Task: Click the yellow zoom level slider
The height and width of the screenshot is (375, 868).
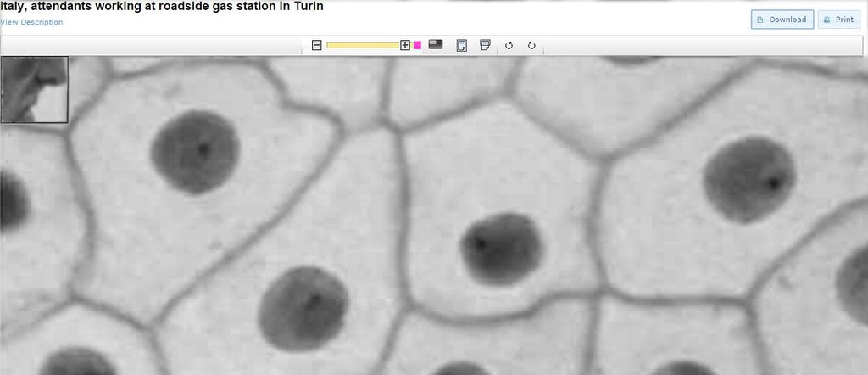Action: [x=363, y=46]
